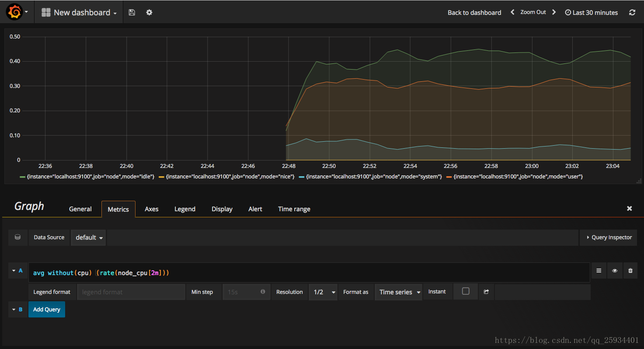Toggle visibility of query A eye icon

pyautogui.click(x=615, y=271)
